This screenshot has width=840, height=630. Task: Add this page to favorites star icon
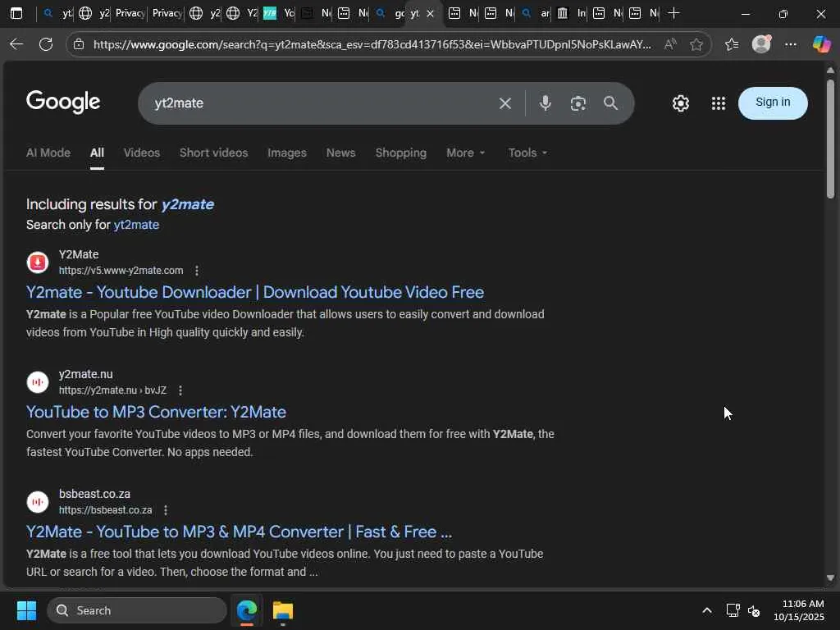point(696,44)
